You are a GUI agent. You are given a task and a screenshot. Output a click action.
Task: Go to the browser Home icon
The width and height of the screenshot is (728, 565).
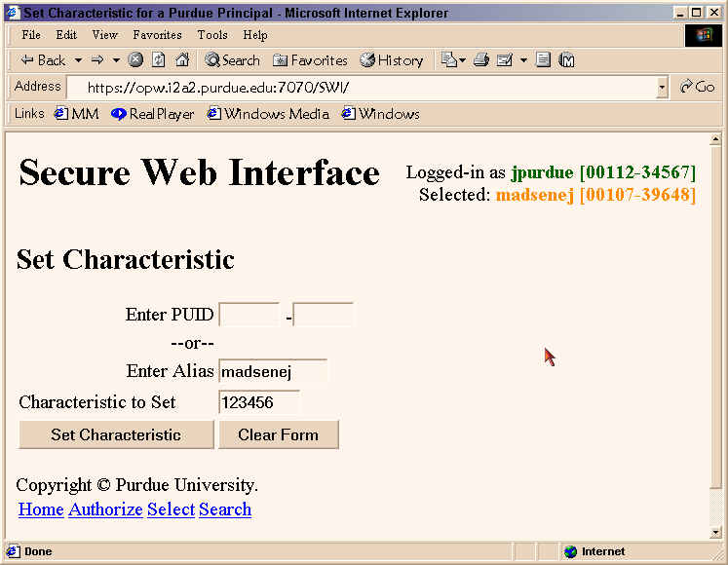[182, 60]
